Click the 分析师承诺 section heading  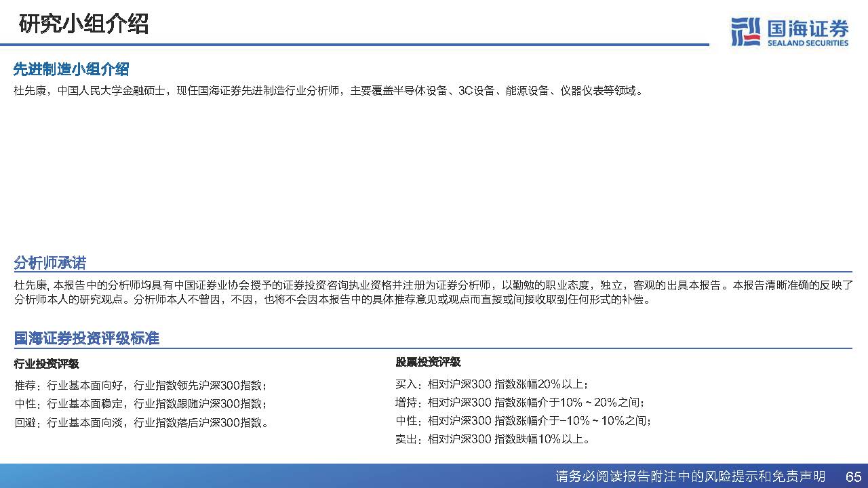50,263
